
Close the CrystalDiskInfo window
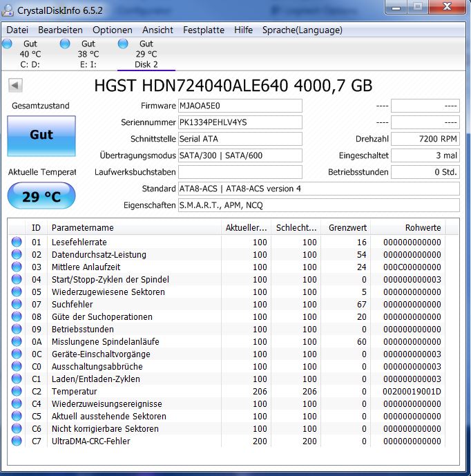(x=447, y=7)
